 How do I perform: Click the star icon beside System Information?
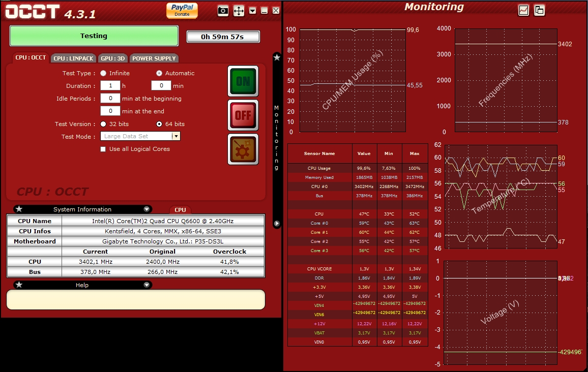point(19,209)
